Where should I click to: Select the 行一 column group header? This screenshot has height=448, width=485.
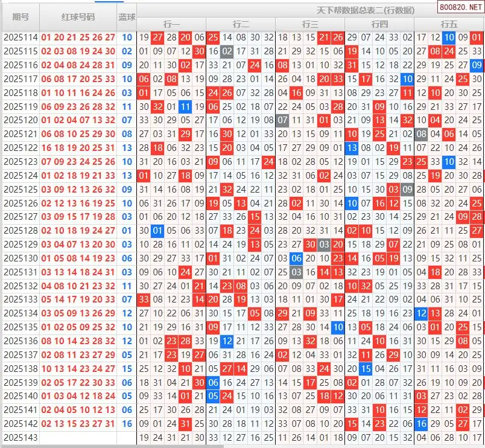(x=171, y=24)
